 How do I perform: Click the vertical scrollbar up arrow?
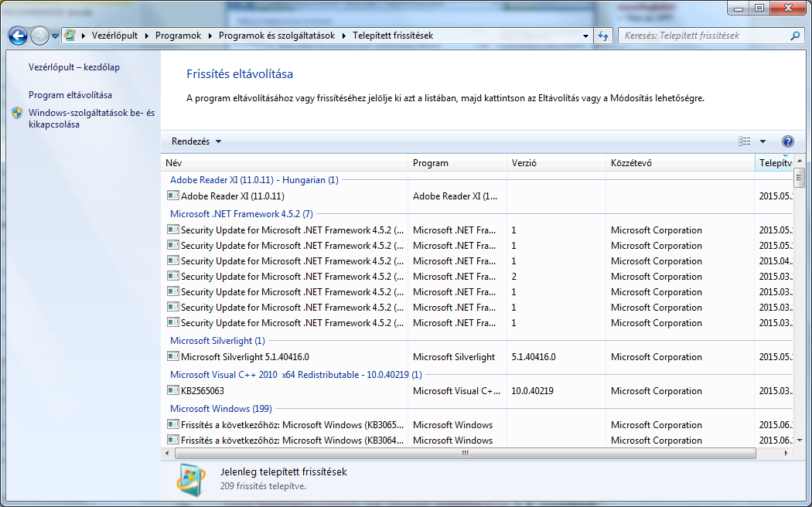coord(799,161)
